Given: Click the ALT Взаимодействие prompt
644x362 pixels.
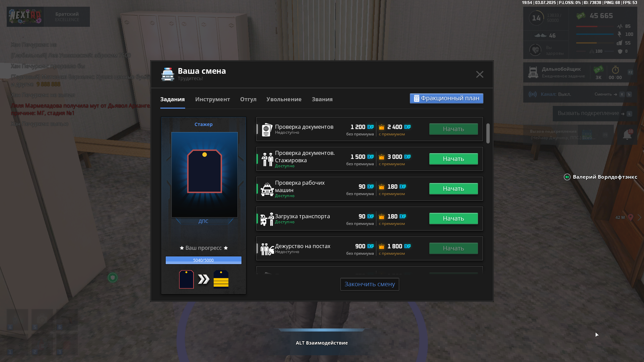Looking at the screenshot, I should (x=322, y=343).
